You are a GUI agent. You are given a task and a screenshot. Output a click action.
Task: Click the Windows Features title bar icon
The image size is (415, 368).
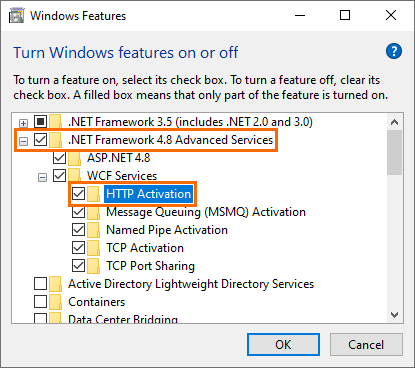point(16,16)
